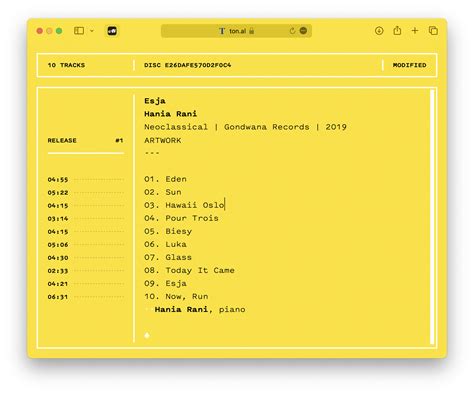Click the 04:55 duration

pos(58,180)
